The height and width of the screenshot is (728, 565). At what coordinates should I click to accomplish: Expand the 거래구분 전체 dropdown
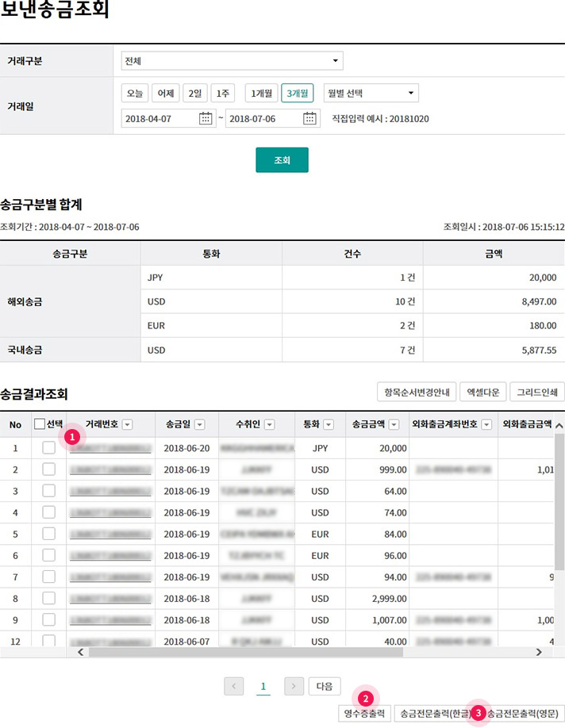[x=232, y=60]
